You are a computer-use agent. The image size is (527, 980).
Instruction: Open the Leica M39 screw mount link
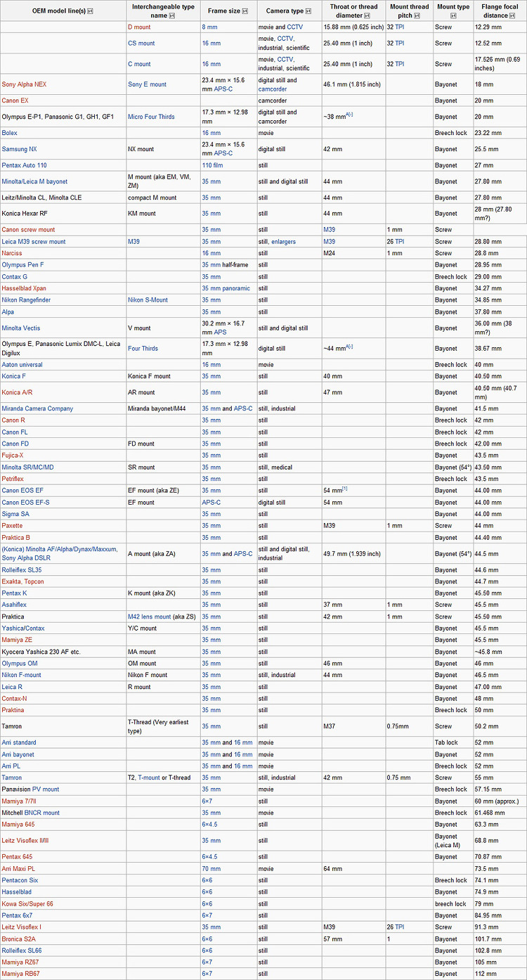(34, 241)
